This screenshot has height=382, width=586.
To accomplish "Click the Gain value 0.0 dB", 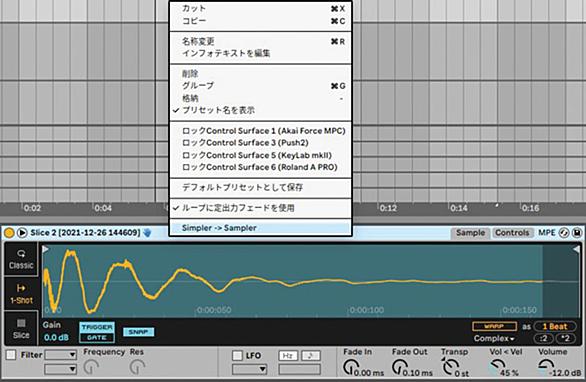I will (x=56, y=338).
